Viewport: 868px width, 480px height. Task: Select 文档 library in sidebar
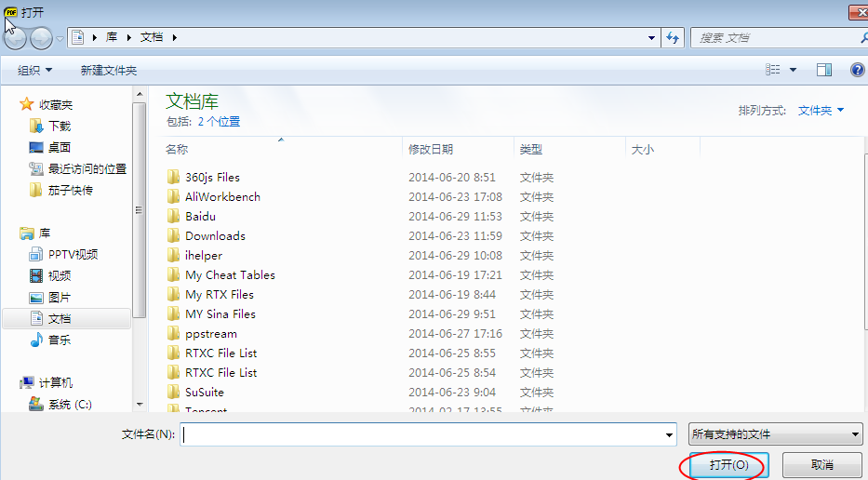66,318
